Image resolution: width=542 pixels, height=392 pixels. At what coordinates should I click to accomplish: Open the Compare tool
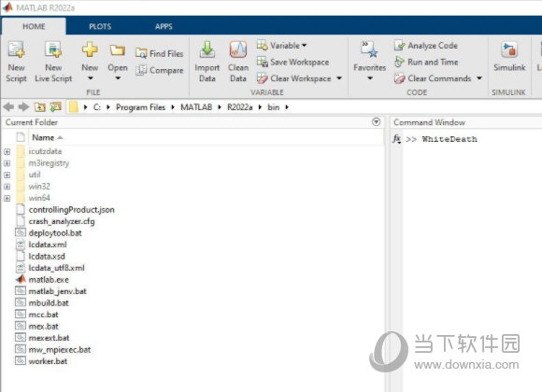point(160,70)
